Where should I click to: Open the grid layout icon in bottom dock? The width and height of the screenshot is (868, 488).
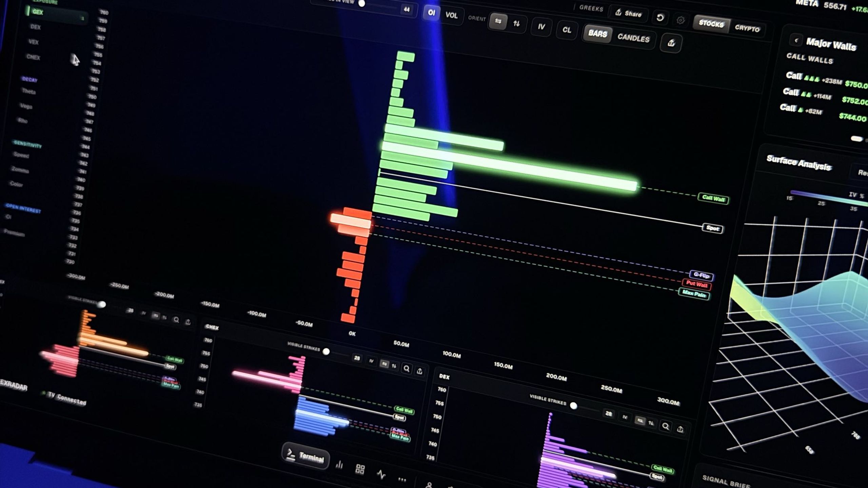coord(360,469)
